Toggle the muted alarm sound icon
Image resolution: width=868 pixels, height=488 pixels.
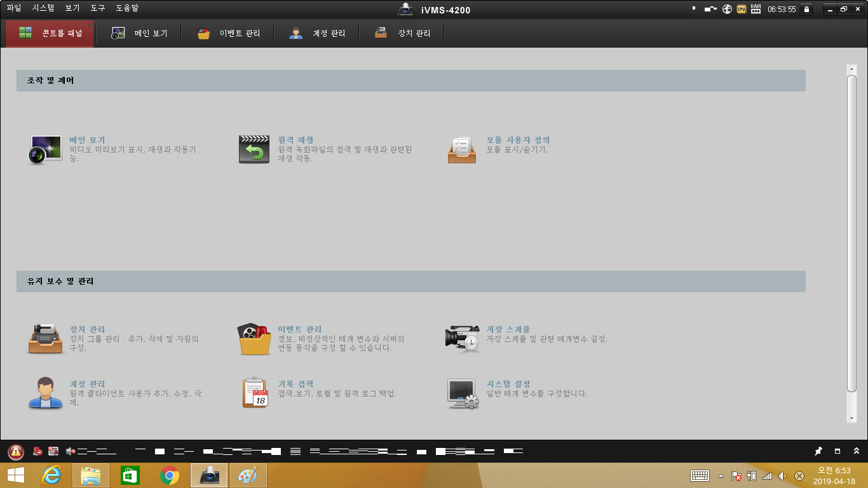tap(71, 452)
